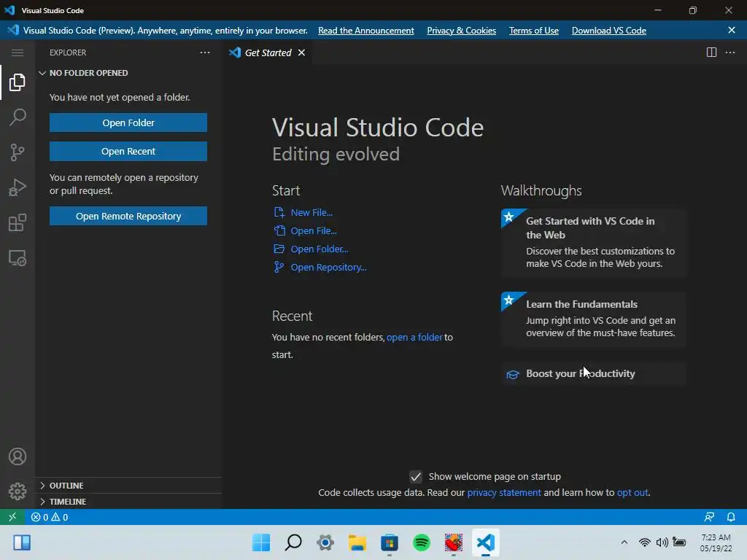
Task: Open Learn the Fundamentals walkthrough
Action: coord(593,319)
